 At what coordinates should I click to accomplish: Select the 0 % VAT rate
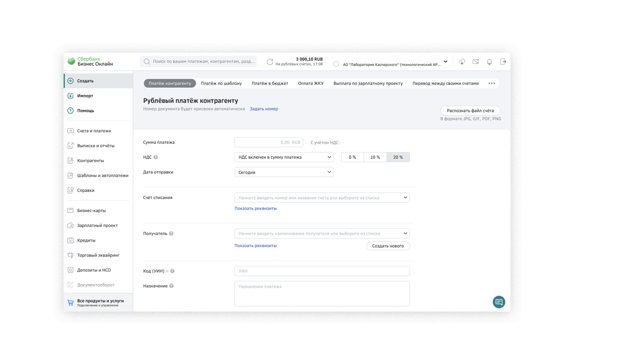point(352,157)
